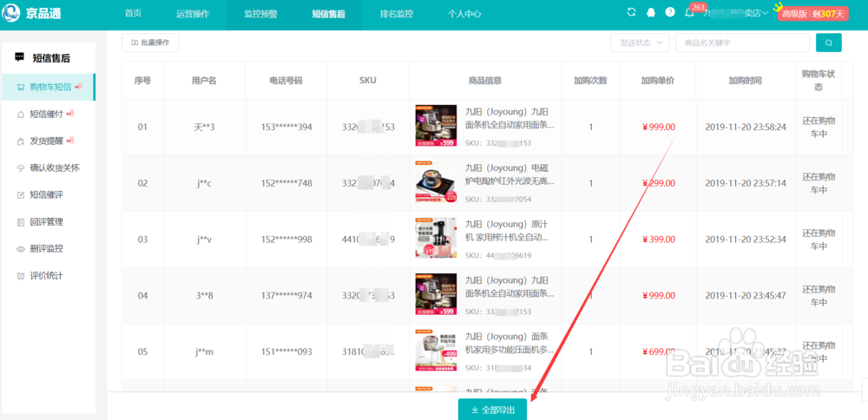This screenshot has height=420, width=868.
Task: Click product thumbnail in row 01
Action: pos(437,126)
